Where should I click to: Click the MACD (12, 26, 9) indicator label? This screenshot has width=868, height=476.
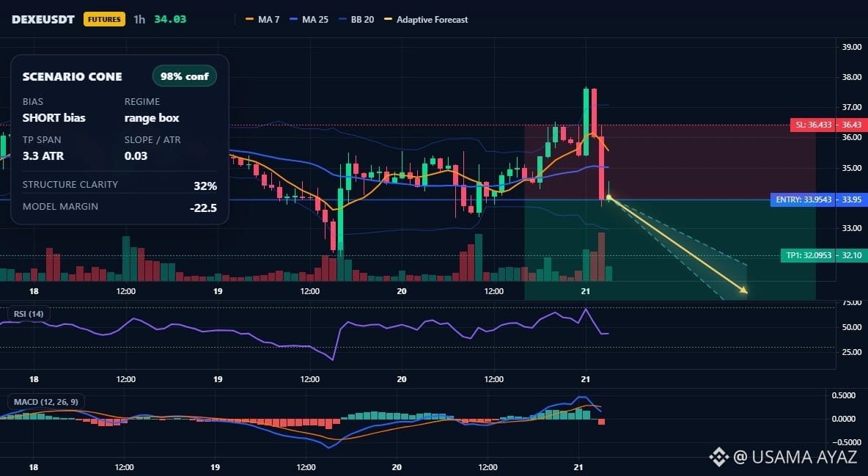click(x=46, y=401)
